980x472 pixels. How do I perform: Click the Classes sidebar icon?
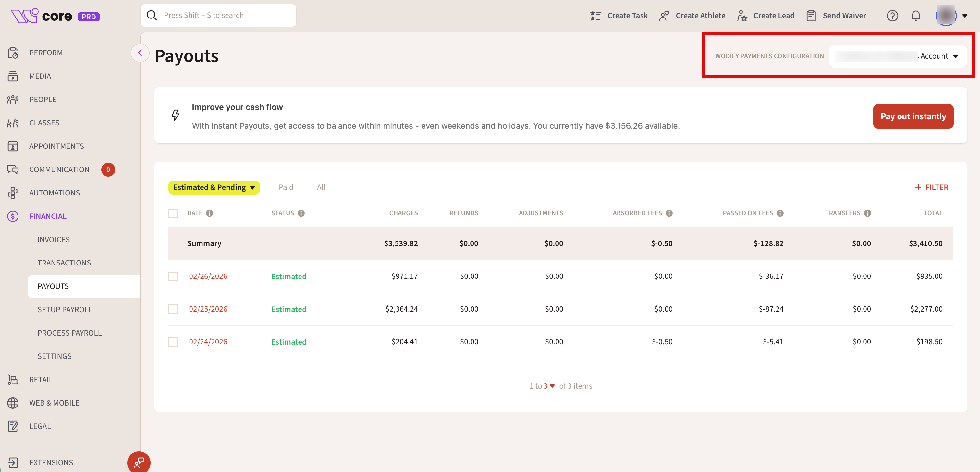pos(13,122)
